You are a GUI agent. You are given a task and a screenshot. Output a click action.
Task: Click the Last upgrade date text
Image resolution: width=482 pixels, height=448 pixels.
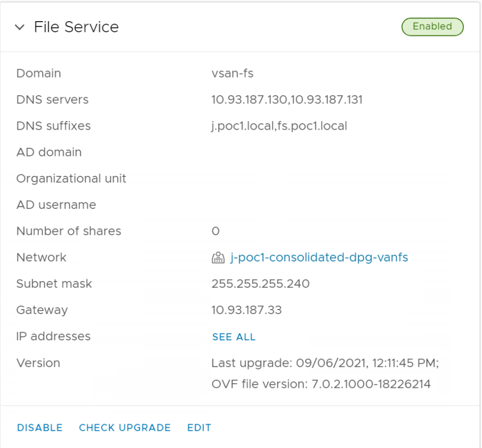coord(325,363)
